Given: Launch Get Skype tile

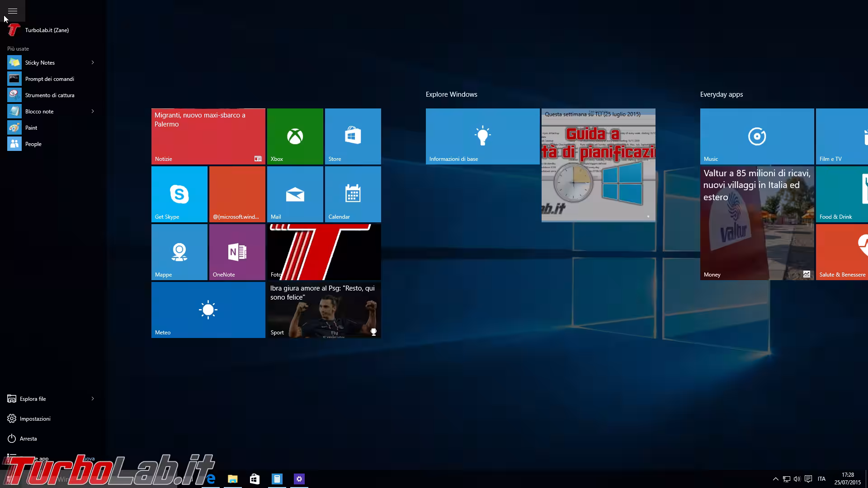Looking at the screenshot, I should click(x=179, y=194).
